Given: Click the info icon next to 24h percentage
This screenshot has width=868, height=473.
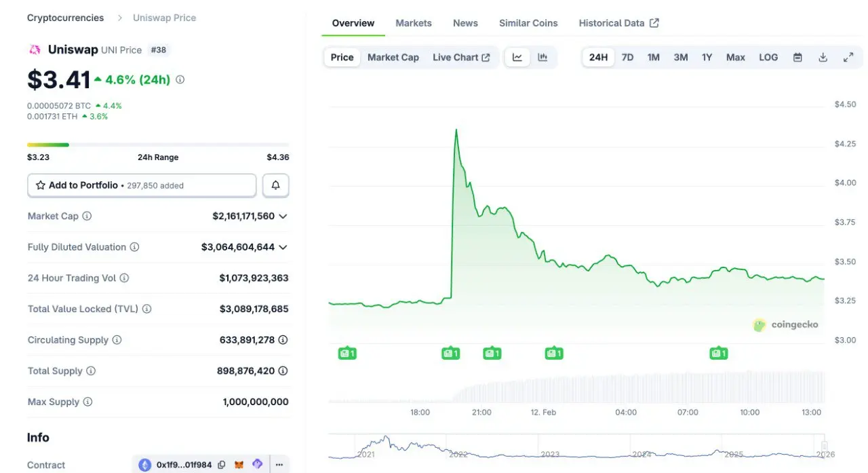Looking at the screenshot, I should point(180,79).
